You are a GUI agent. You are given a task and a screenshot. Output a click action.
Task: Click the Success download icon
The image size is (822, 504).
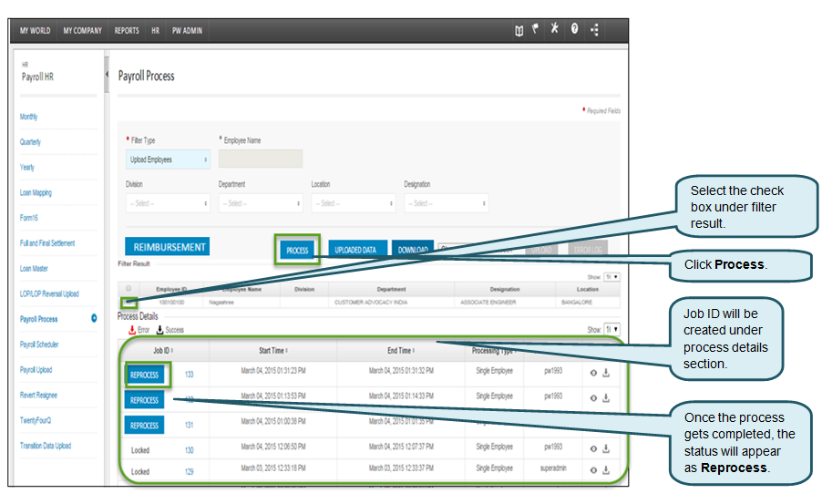point(161,330)
